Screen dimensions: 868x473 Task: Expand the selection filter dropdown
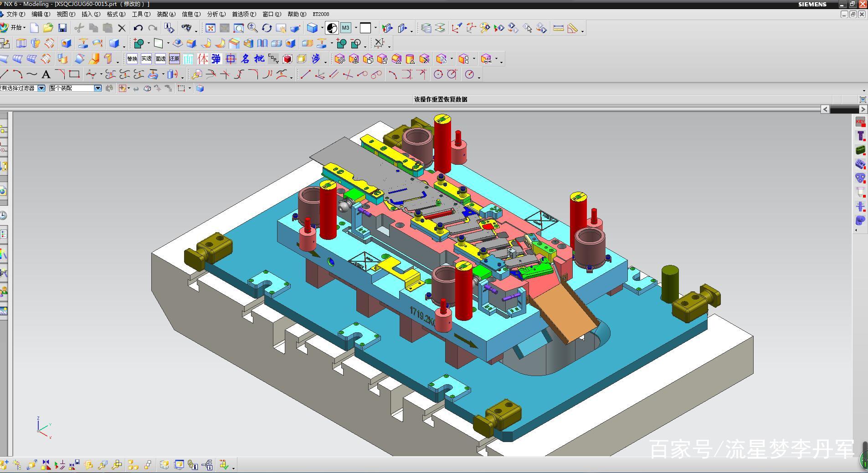[41, 88]
